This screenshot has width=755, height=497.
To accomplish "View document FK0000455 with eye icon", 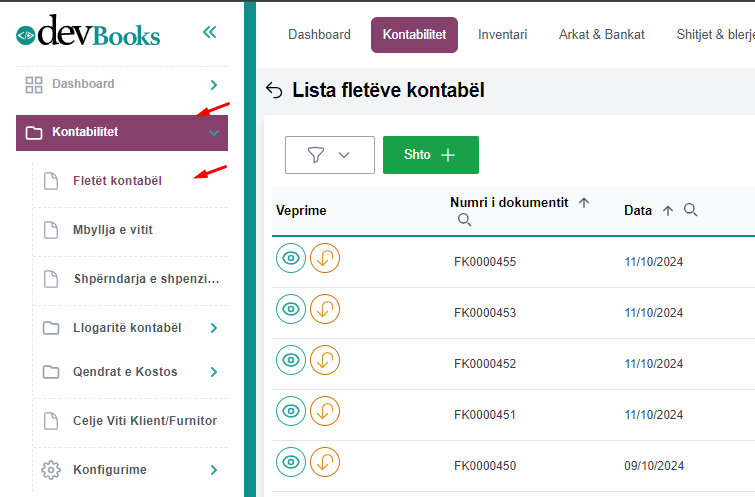I will tap(291, 259).
